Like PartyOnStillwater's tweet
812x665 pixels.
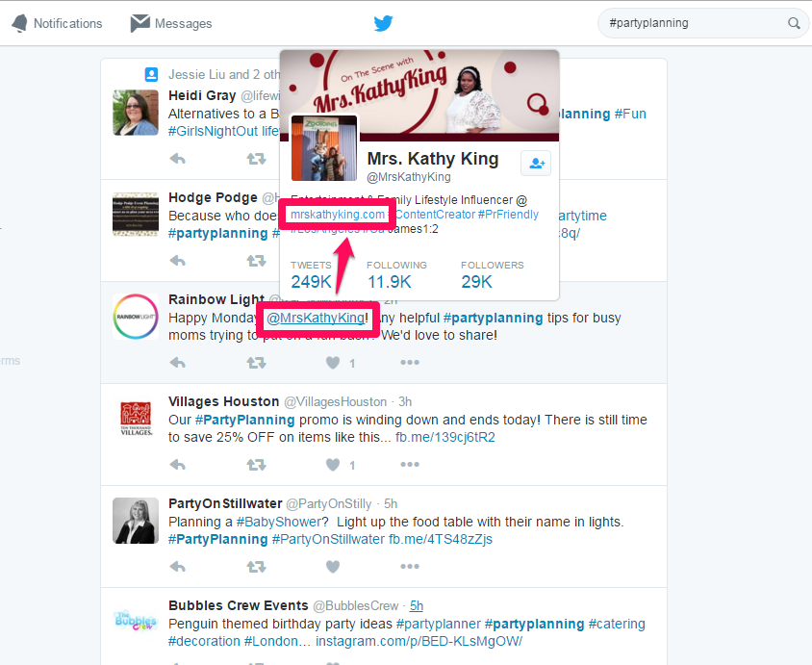[x=332, y=567]
